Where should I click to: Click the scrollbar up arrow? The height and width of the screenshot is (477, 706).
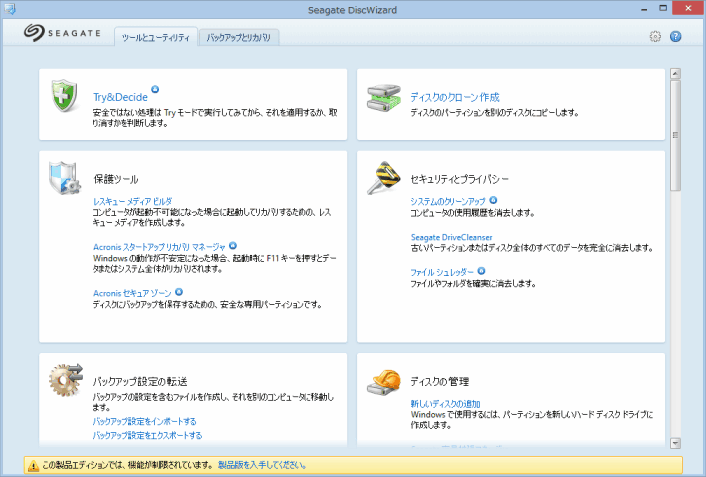(675, 73)
